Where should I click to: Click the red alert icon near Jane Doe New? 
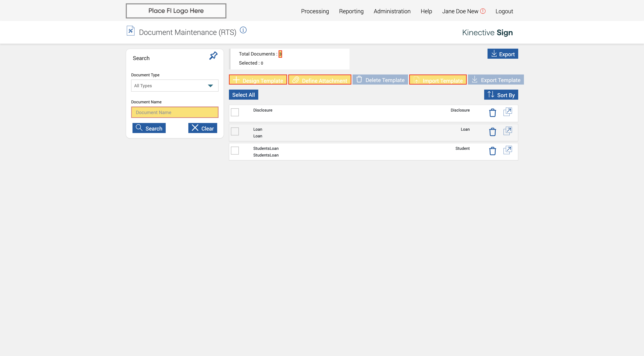tap(483, 11)
